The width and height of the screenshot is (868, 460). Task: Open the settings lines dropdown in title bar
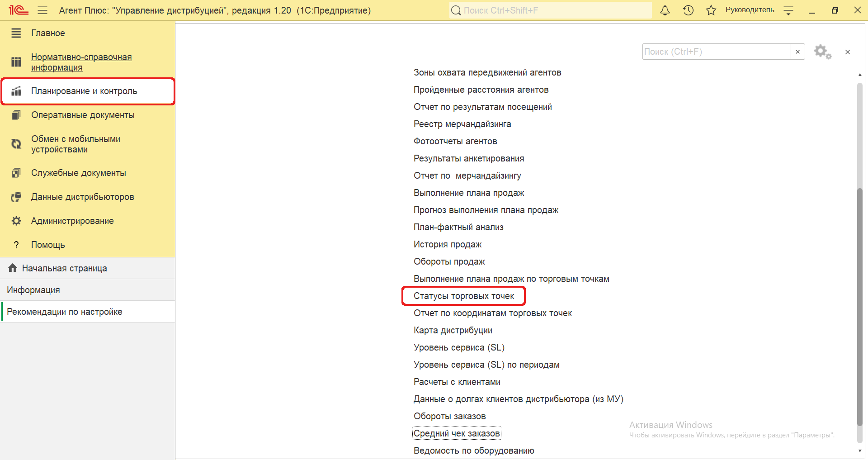pos(788,10)
